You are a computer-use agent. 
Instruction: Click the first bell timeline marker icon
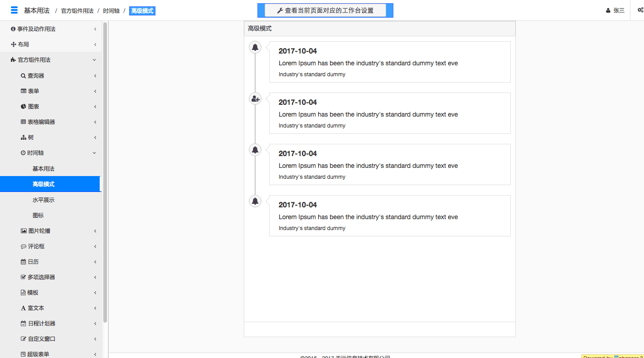coord(255,47)
